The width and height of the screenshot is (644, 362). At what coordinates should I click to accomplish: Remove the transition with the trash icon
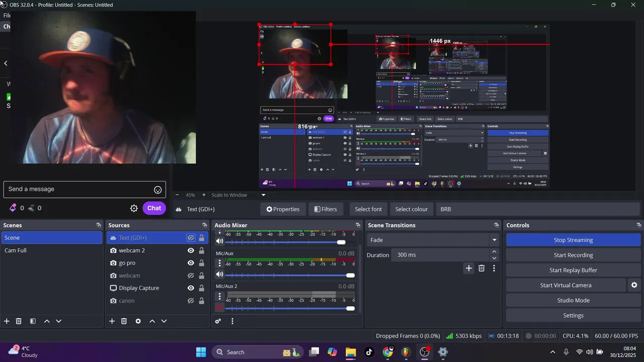(481, 268)
